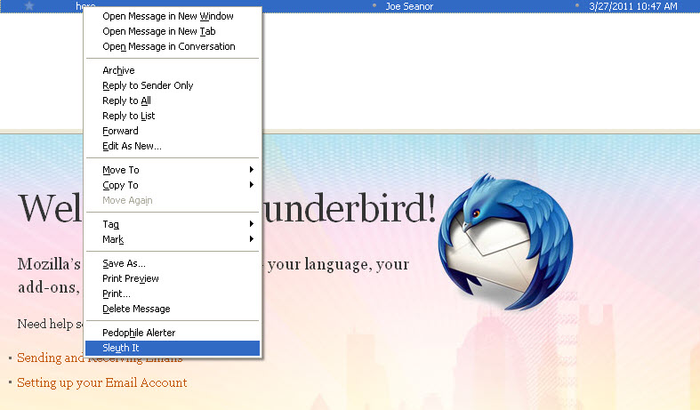Choose Open Message in New Tab
The height and width of the screenshot is (410, 700).
pyautogui.click(x=172, y=32)
